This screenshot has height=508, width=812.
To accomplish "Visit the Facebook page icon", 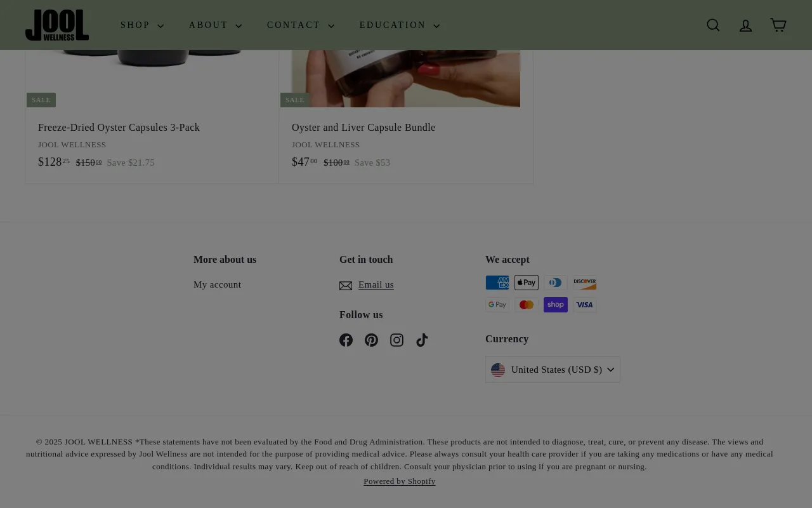I will coord(346,340).
